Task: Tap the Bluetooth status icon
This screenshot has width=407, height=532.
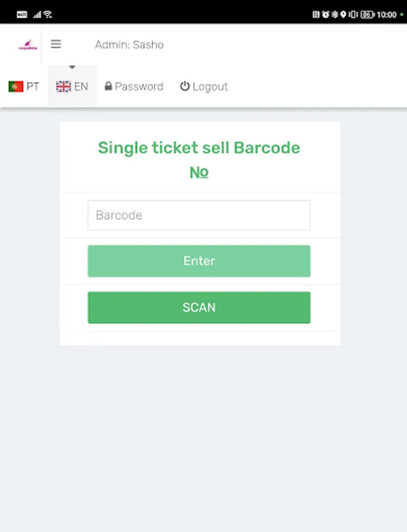Action: 334,14
